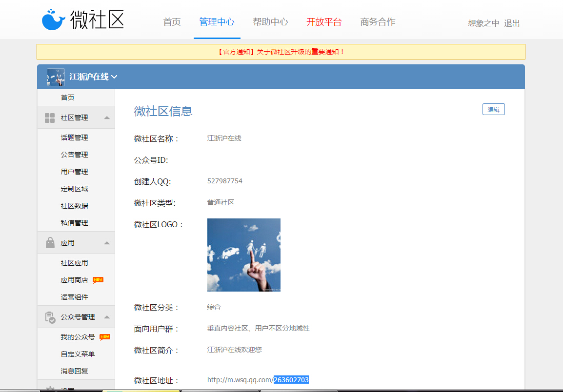563x392 pixels.
Task: Select the 管理中心 top navigation tab
Action: [217, 22]
